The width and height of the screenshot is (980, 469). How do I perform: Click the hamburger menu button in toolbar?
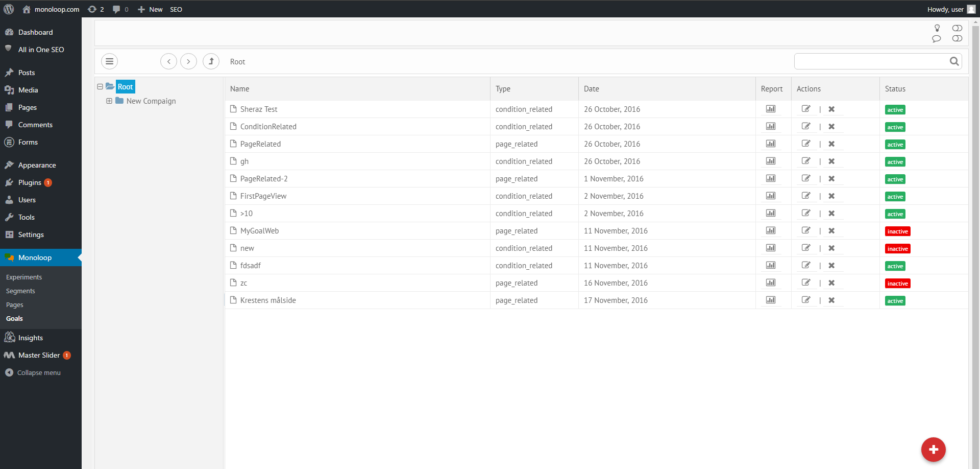click(x=109, y=61)
